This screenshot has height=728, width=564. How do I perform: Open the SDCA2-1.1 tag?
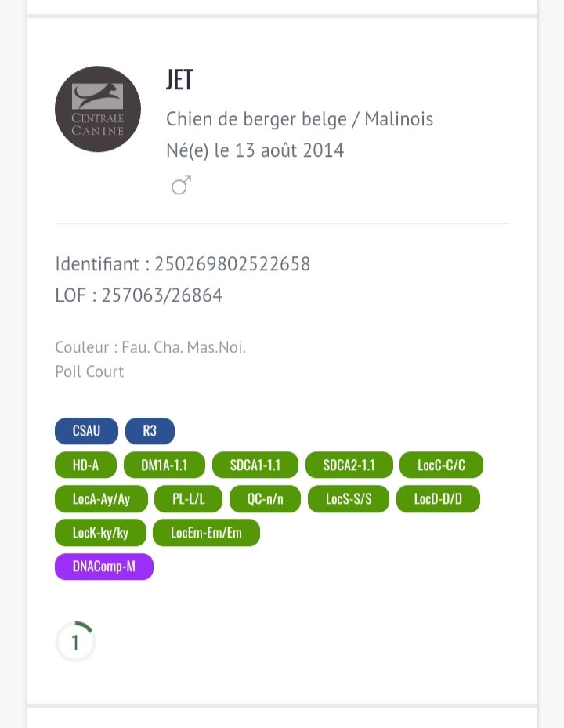point(349,465)
